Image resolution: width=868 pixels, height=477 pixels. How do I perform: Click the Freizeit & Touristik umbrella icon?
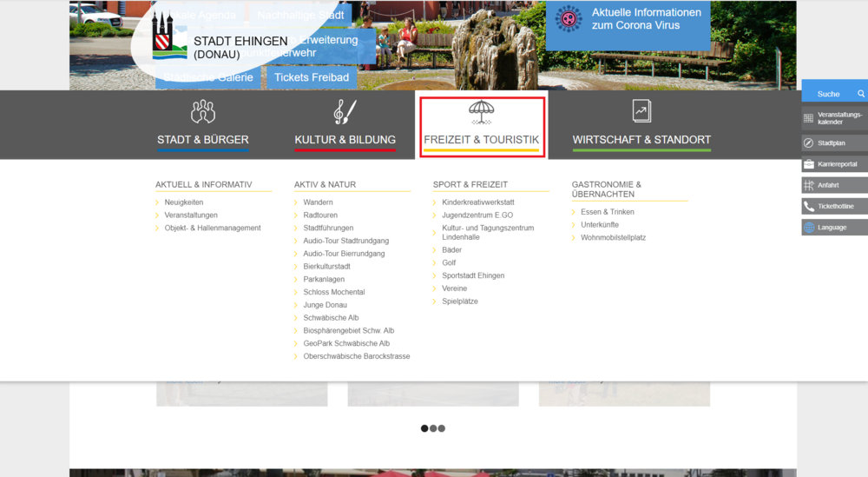coord(481,112)
